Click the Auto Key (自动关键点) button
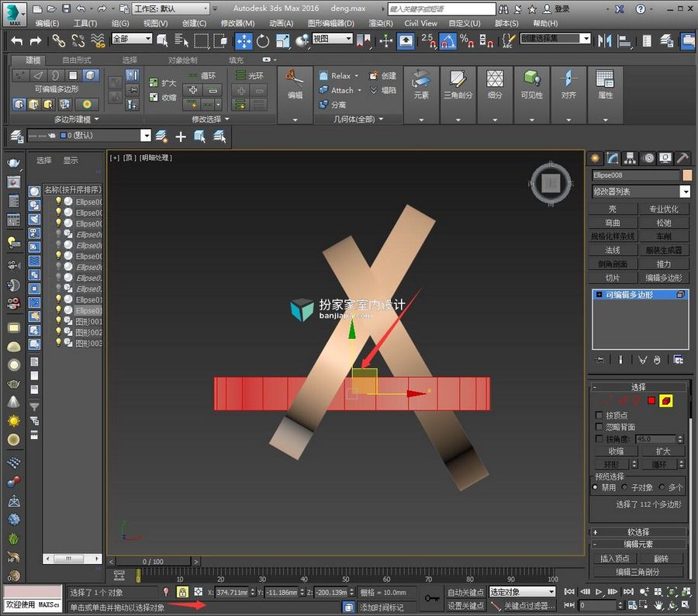The image size is (698, 616). point(465,591)
